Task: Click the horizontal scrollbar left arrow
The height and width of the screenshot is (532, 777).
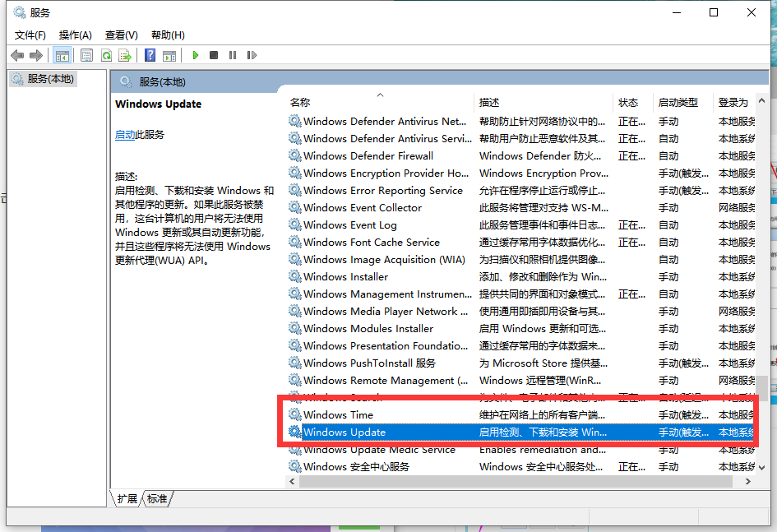Action: coord(292,482)
